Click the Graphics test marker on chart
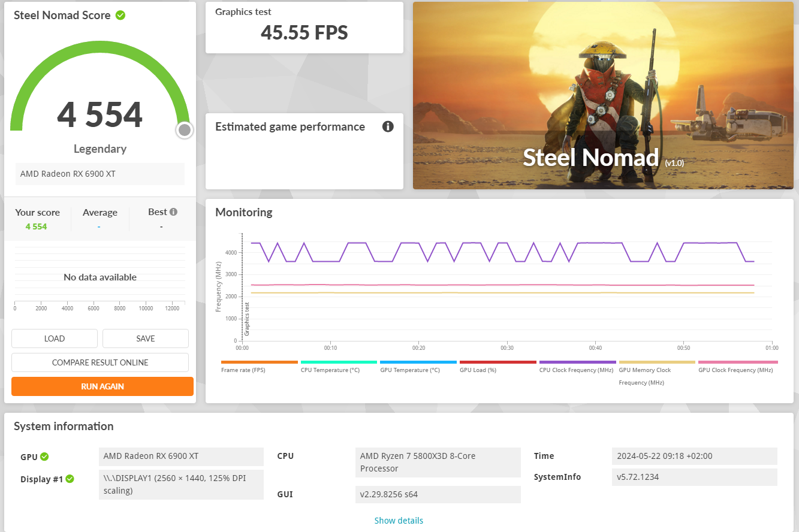799x532 pixels. point(246,319)
